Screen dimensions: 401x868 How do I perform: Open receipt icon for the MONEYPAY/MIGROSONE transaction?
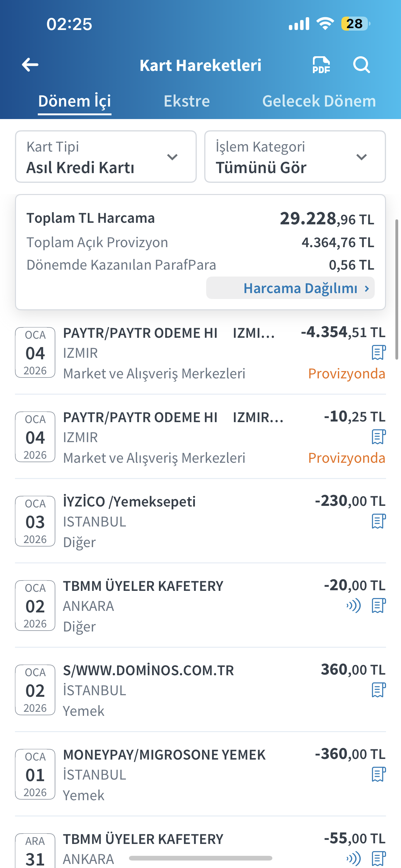pyautogui.click(x=379, y=774)
